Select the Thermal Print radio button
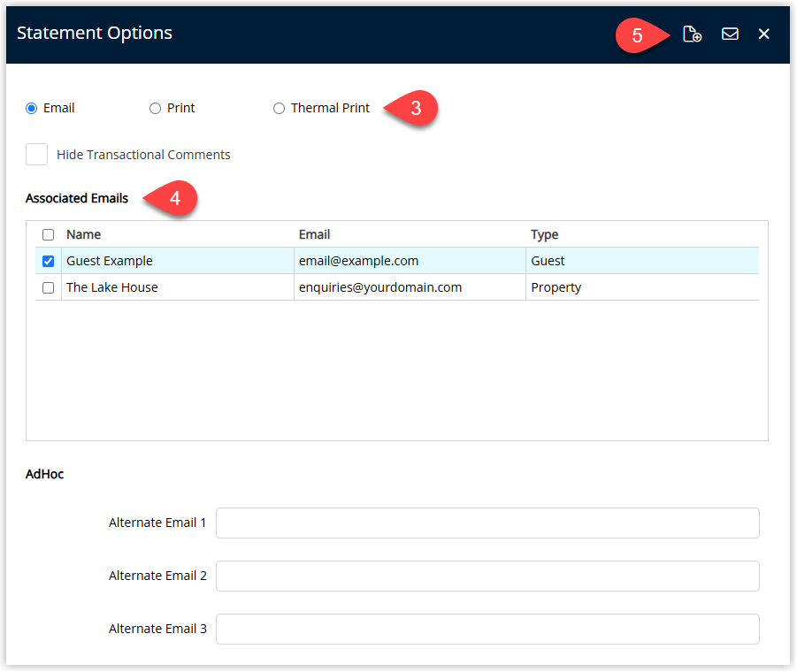This screenshot has width=797, height=672. pyautogui.click(x=279, y=108)
